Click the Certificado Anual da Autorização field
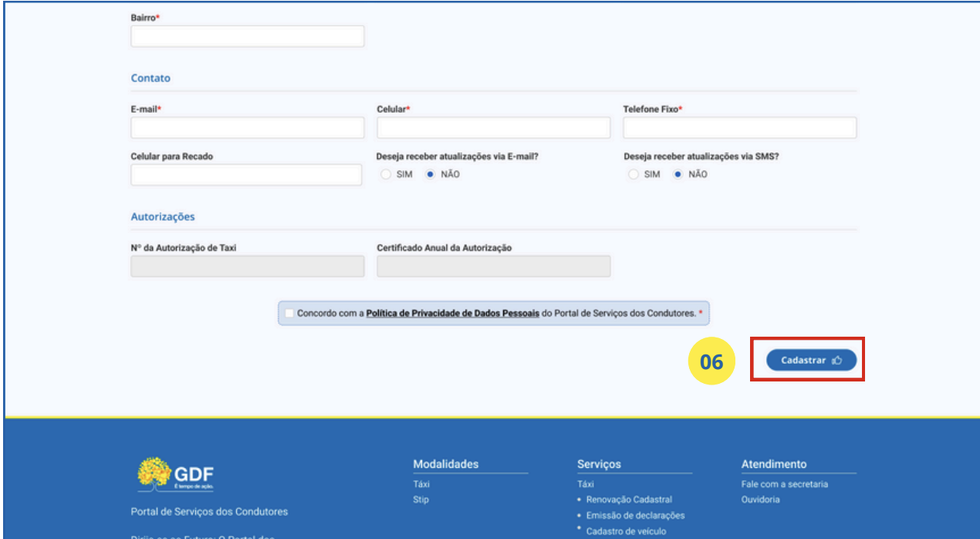The width and height of the screenshot is (980, 539). (493, 266)
